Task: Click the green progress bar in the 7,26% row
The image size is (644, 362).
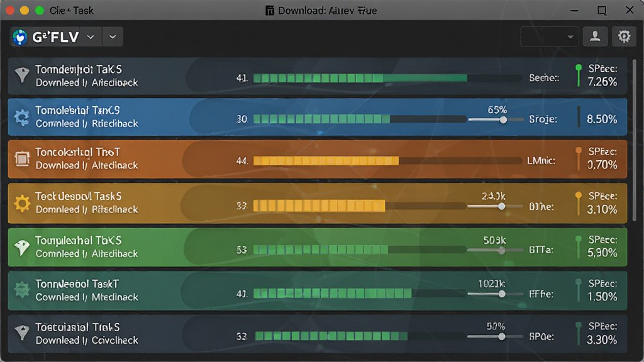Action: coord(388,78)
